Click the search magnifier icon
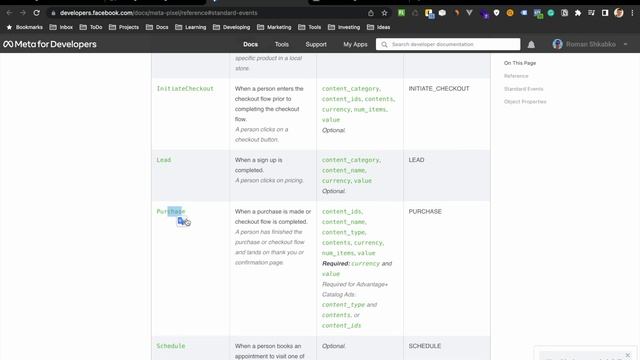Image resolution: width=640 pixels, height=360 pixels. [384, 44]
